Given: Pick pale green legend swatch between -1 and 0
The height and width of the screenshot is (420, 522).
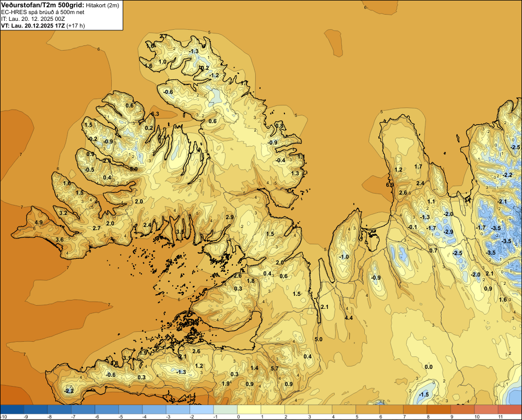Looking at the screenshot, I should tap(226, 410).
